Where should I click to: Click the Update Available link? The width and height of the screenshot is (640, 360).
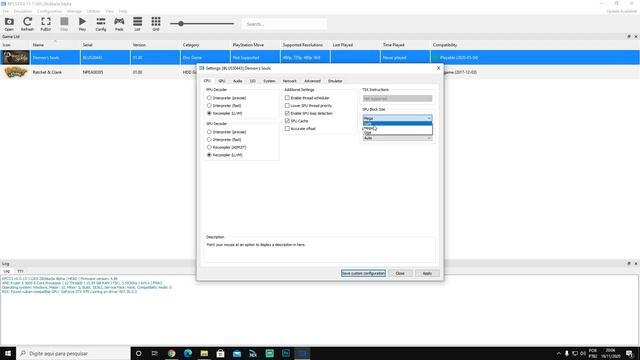click(621, 11)
